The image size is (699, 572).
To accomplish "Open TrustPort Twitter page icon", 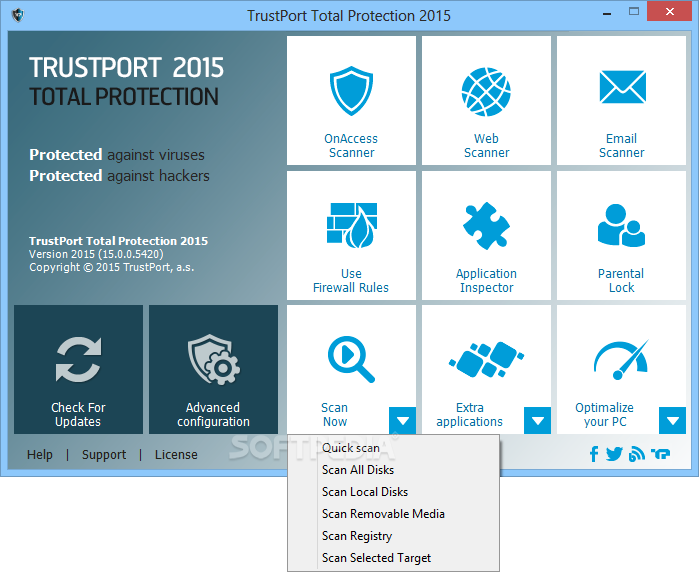I will (x=614, y=454).
